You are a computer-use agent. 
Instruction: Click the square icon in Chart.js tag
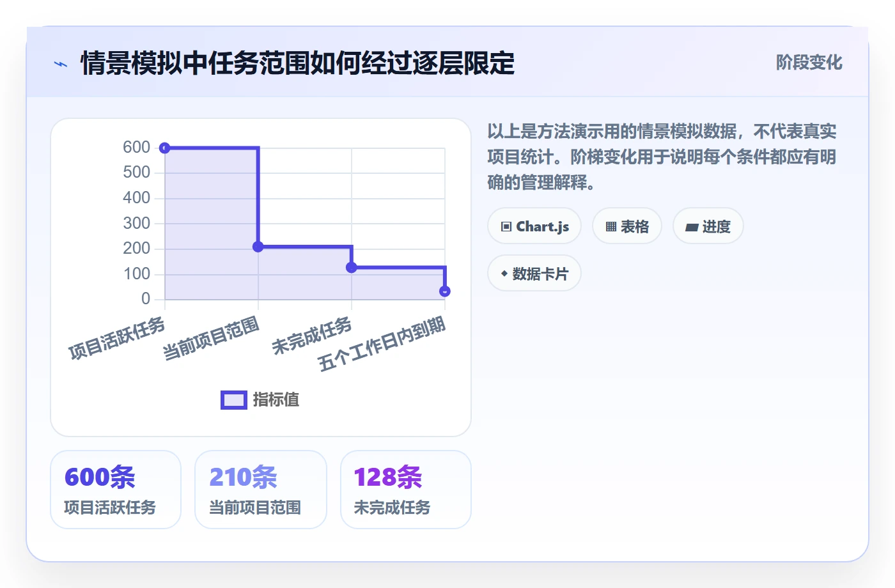tap(506, 227)
